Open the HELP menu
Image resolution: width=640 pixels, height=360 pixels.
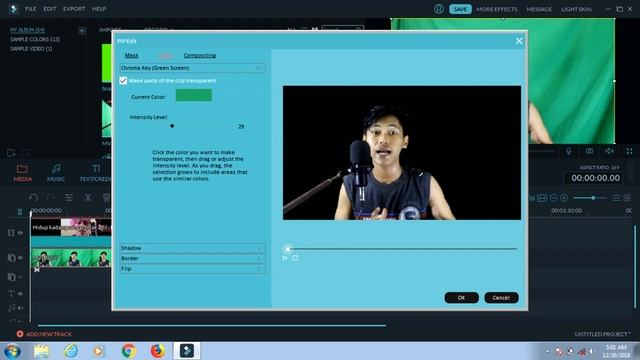click(x=99, y=9)
